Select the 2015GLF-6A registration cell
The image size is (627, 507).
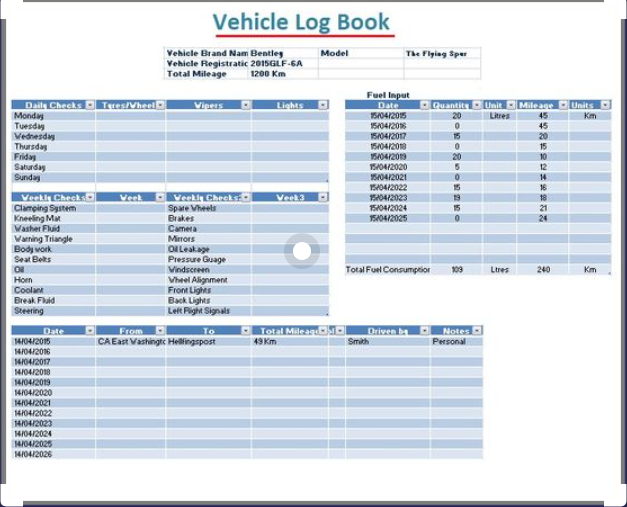283,64
